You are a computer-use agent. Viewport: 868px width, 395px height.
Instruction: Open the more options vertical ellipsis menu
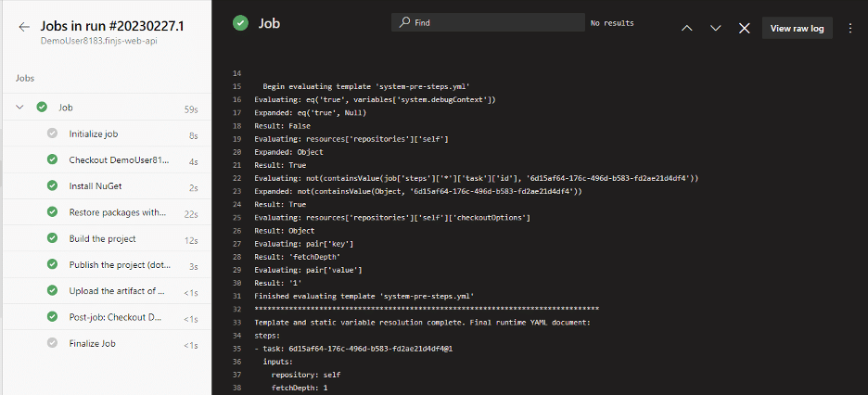click(x=850, y=28)
